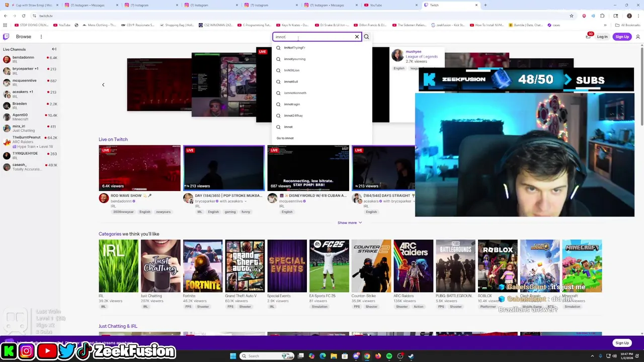644x362 pixels.
Task: Select the plain imnot search suggestion
Action: (x=322, y=127)
